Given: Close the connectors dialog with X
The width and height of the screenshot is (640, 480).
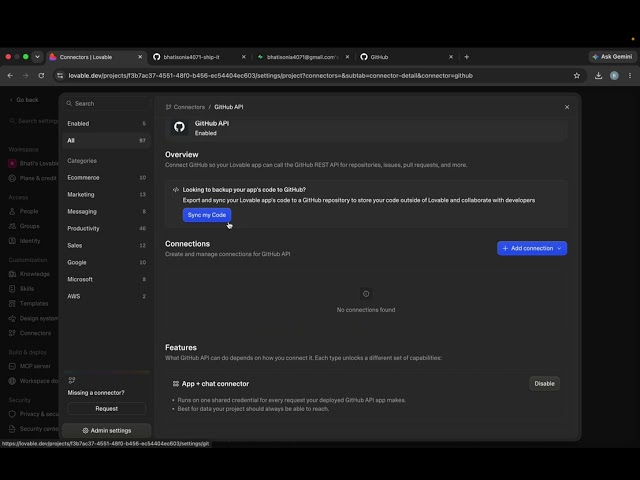Looking at the screenshot, I should click(x=567, y=107).
